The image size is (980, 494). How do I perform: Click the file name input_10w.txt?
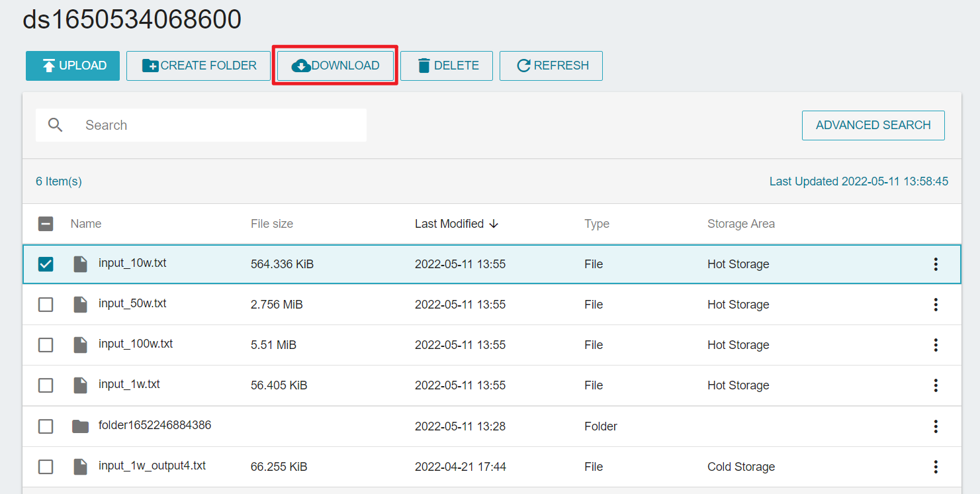pos(132,263)
